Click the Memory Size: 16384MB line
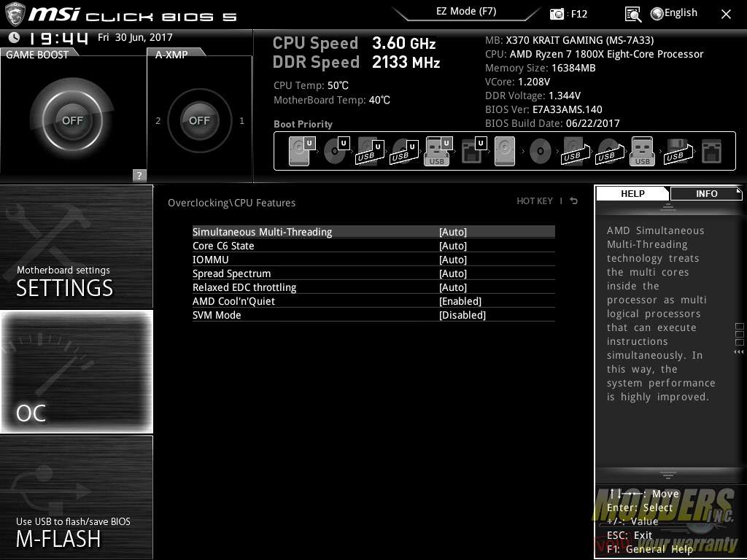 pyautogui.click(x=541, y=68)
